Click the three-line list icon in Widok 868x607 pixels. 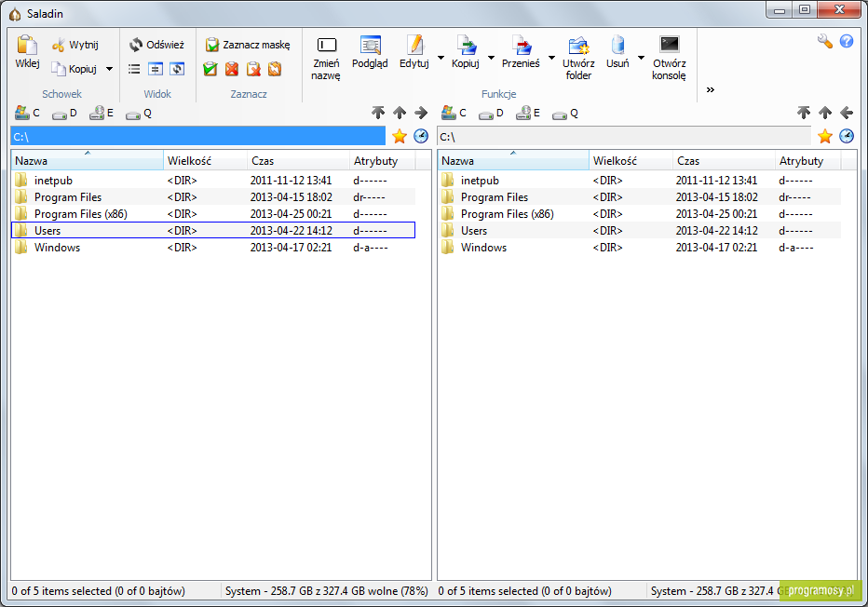click(134, 69)
